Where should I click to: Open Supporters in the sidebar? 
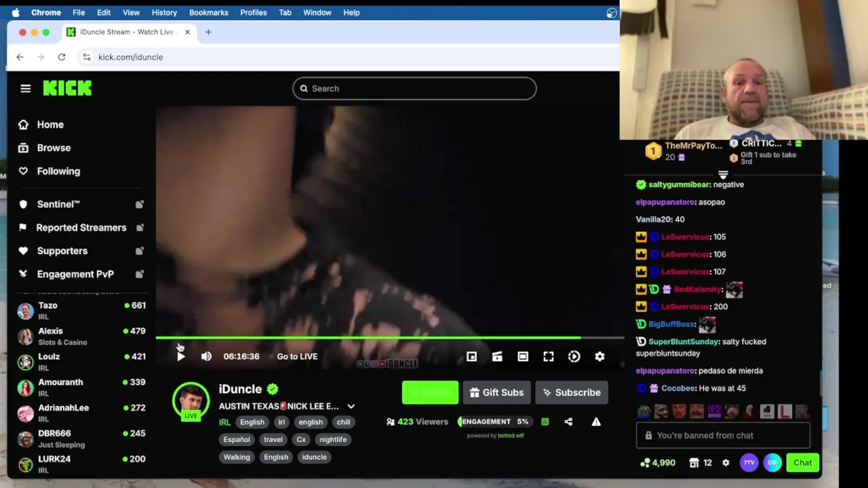(x=62, y=251)
